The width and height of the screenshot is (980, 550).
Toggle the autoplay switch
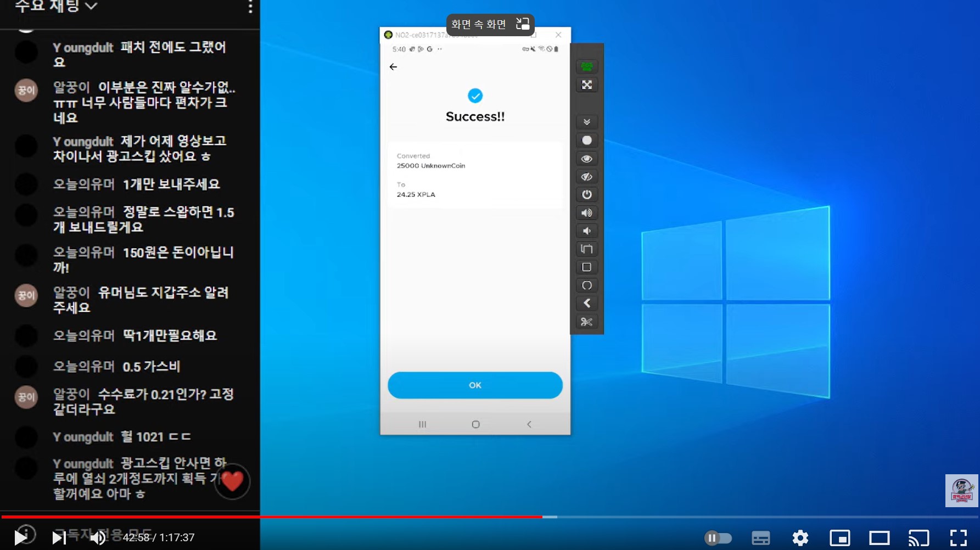coord(718,538)
